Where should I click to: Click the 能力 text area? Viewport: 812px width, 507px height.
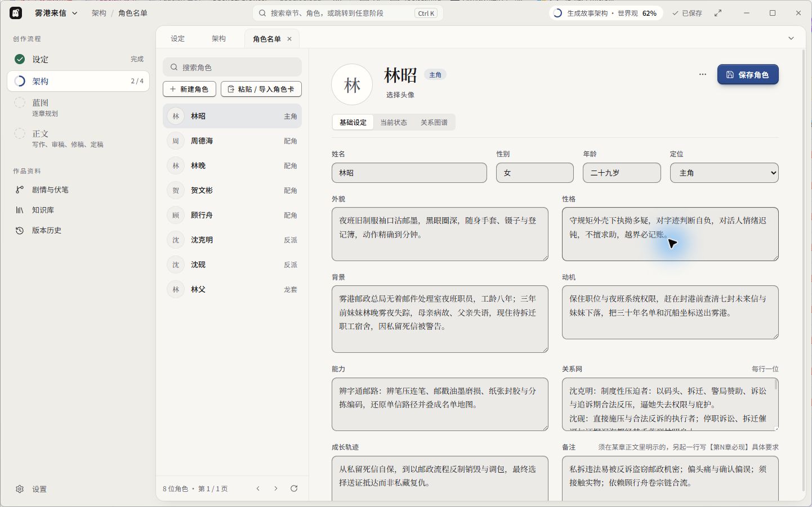[x=440, y=404]
